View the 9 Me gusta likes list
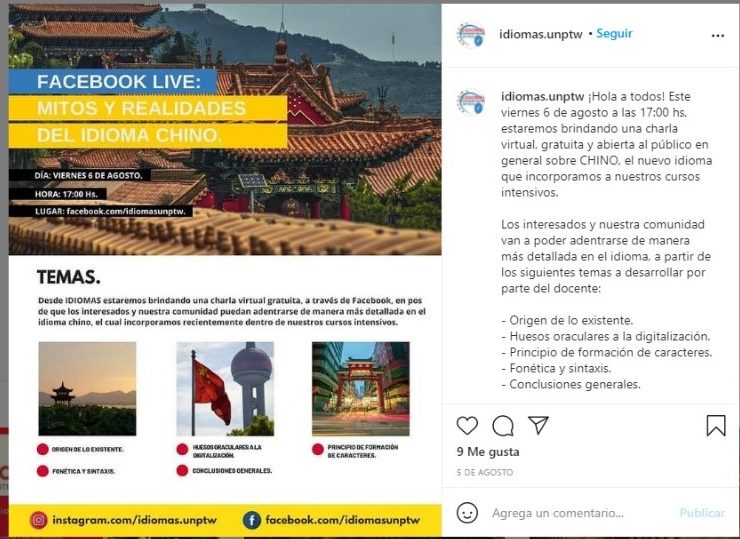The height and width of the screenshot is (539, 740). click(x=488, y=452)
